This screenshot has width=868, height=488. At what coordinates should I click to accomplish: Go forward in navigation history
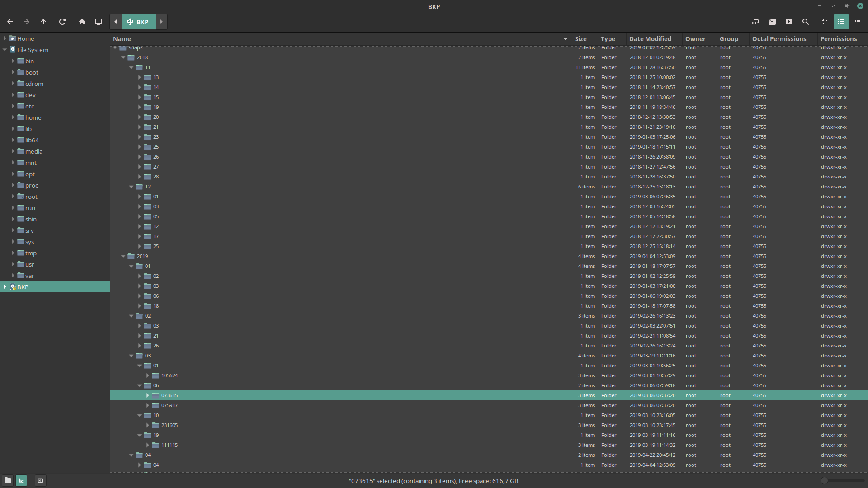[27, 22]
